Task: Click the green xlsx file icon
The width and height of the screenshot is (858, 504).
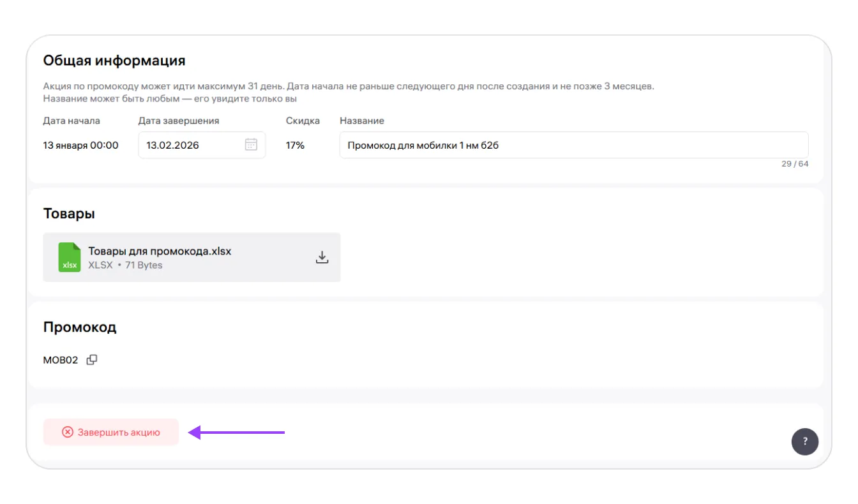Action: click(69, 257)
